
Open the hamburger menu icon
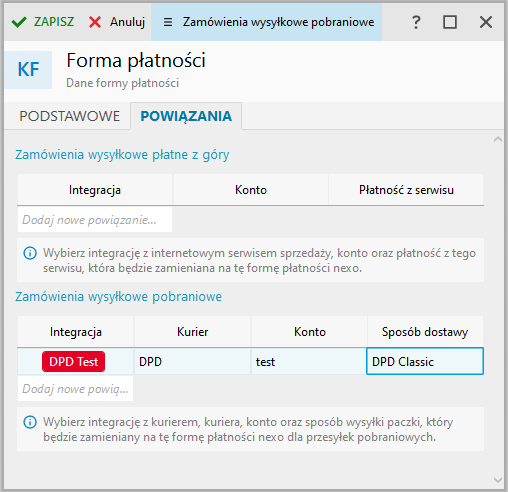click(168, 22)
